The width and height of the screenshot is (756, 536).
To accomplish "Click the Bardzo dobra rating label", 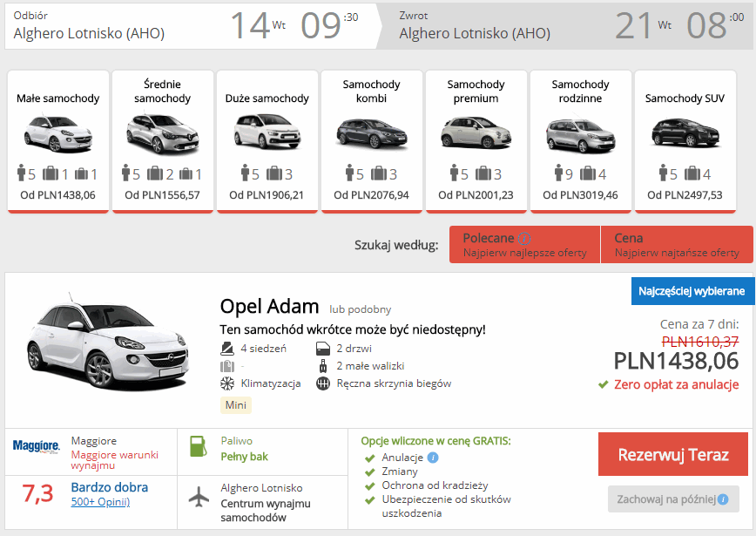I will pyautogui.click(x=110, y=487).
